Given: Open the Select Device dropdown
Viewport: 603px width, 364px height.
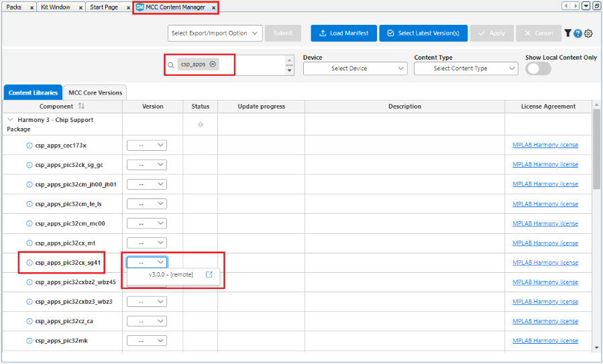Looking at the screenshot, I should (355, 68).
